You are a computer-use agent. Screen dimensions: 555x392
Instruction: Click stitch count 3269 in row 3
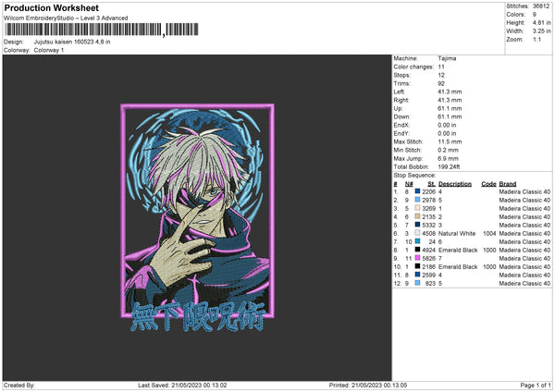428,208
